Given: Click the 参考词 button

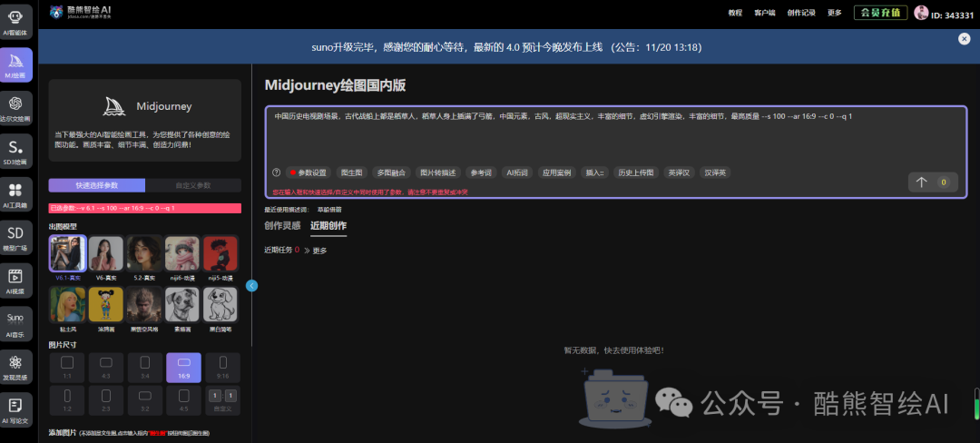Looking at the screenshot, I should (x=481, y=172).
